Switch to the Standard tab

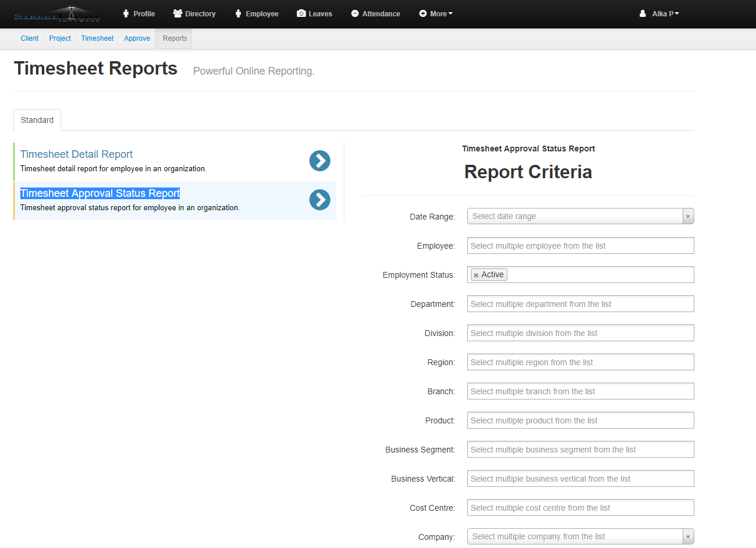pyautogui.click(x=37, y=120)
